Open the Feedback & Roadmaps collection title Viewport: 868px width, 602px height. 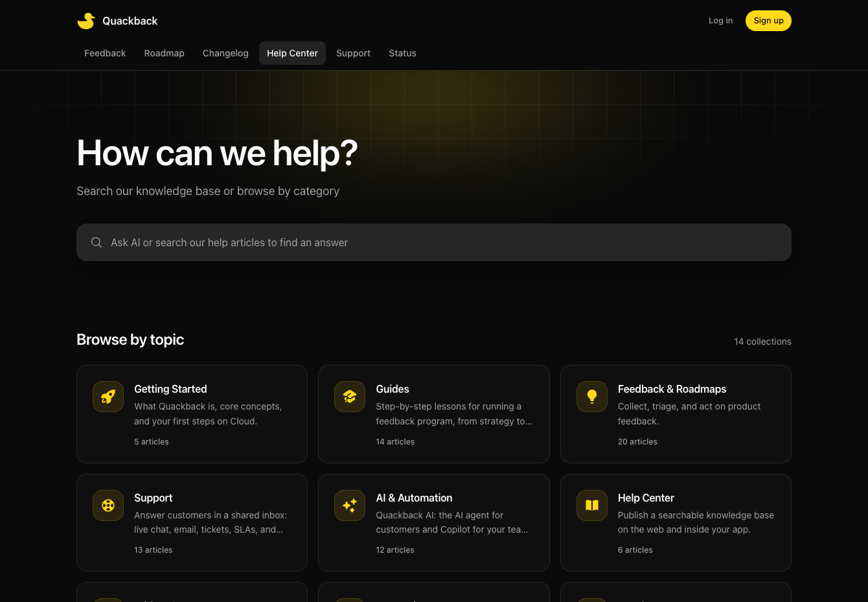pos(672,389)
